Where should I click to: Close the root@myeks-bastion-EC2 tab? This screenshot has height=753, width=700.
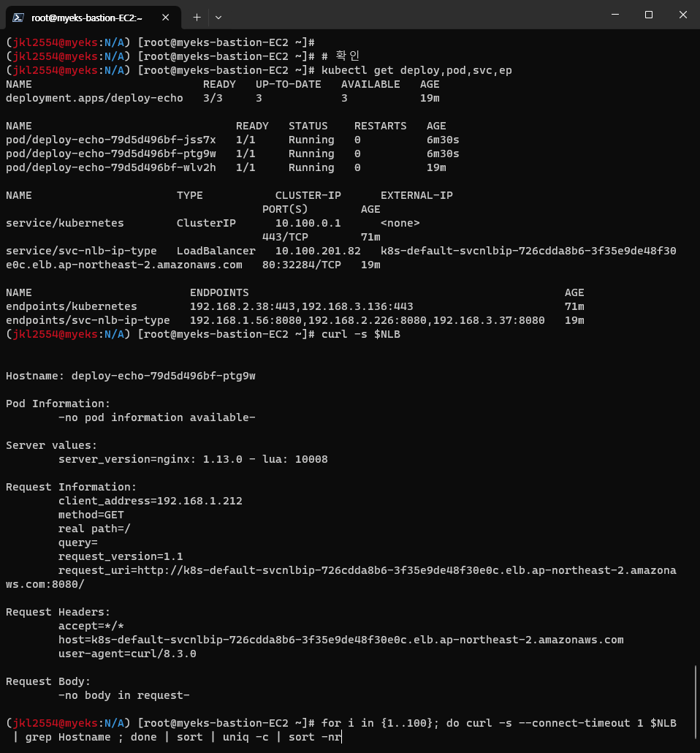(166, 18)
